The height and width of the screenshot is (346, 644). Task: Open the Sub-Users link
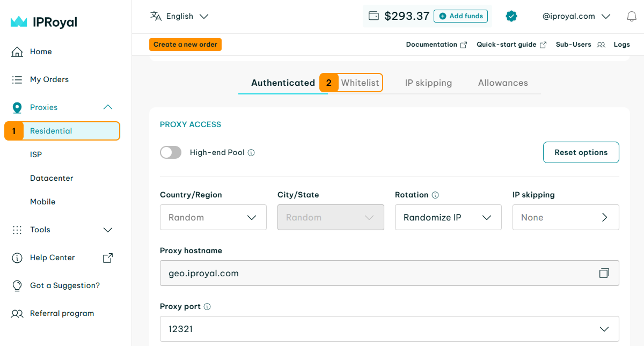[x=574, y=45]
